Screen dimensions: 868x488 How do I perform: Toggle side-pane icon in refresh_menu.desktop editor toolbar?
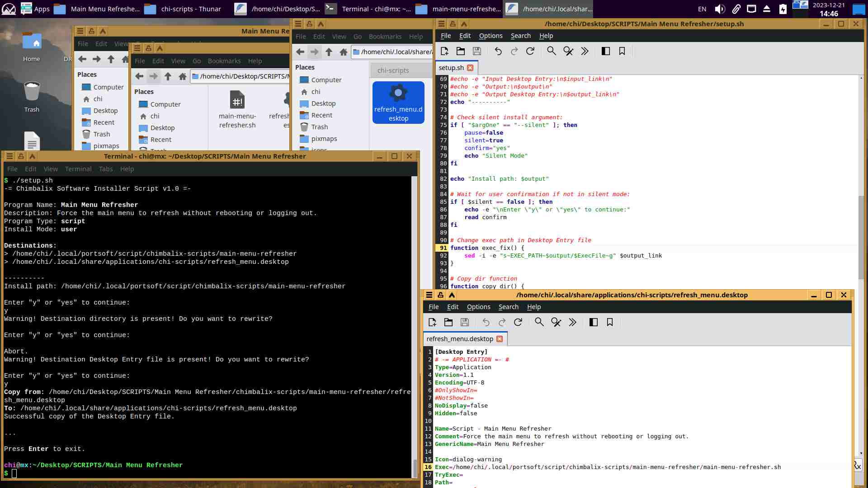click(594, 322)
